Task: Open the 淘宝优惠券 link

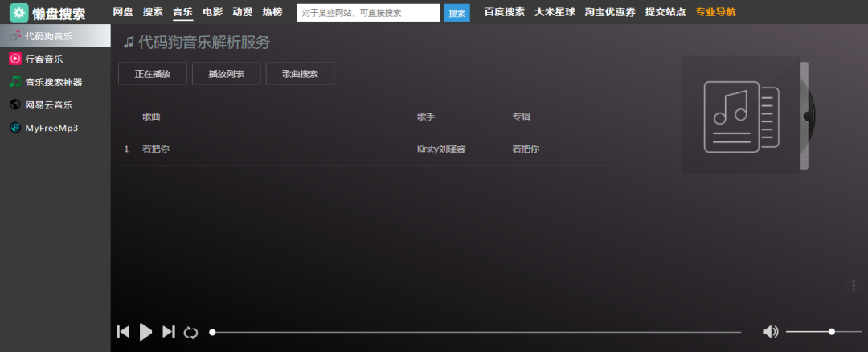Action: tap(610, 11)
